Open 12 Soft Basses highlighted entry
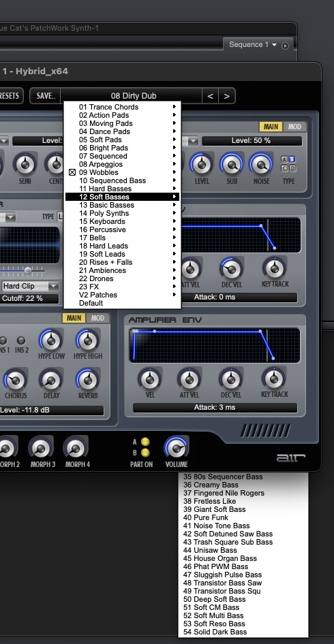Screen dimensions: 334x644 point(122,197)
